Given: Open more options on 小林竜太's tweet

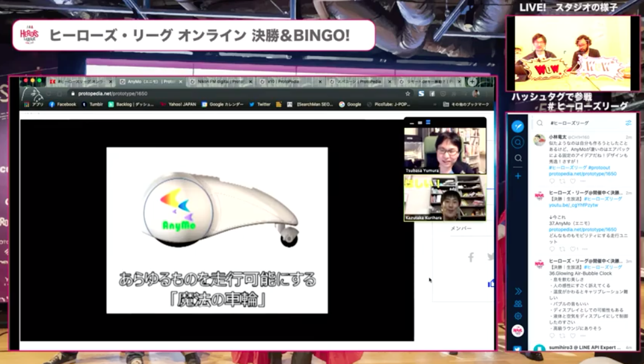Looking at the screenshot, I should point(583,181).
